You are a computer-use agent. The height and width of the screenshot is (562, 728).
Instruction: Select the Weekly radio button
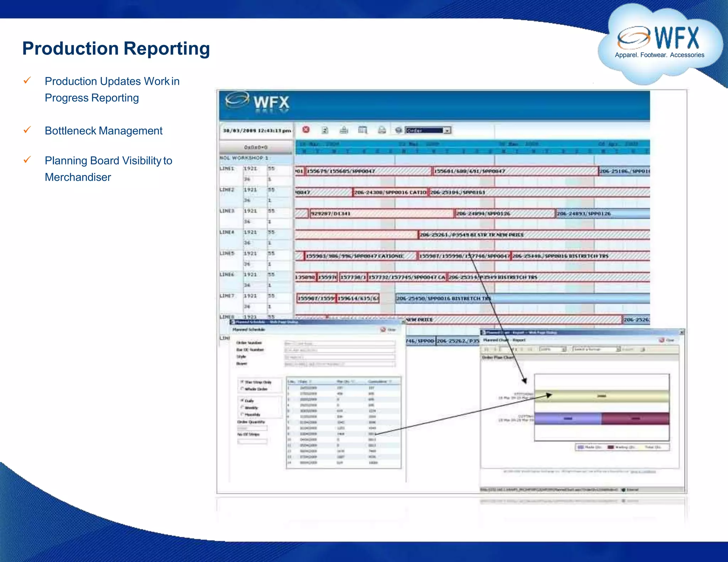242,407
